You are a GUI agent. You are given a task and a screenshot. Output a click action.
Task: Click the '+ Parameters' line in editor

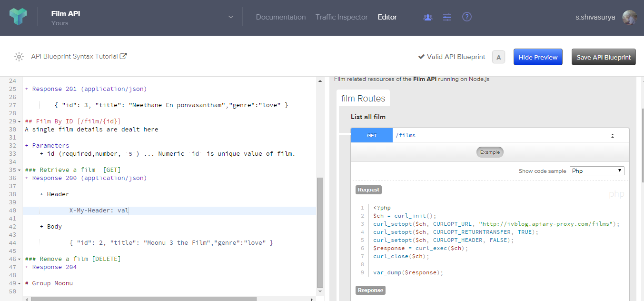pos(47,146)
